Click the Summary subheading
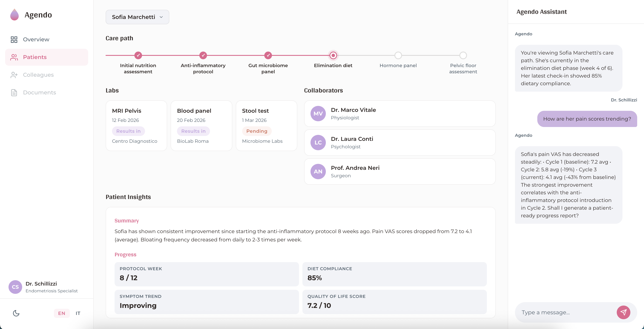644x329 pixels. click(126, 221)
